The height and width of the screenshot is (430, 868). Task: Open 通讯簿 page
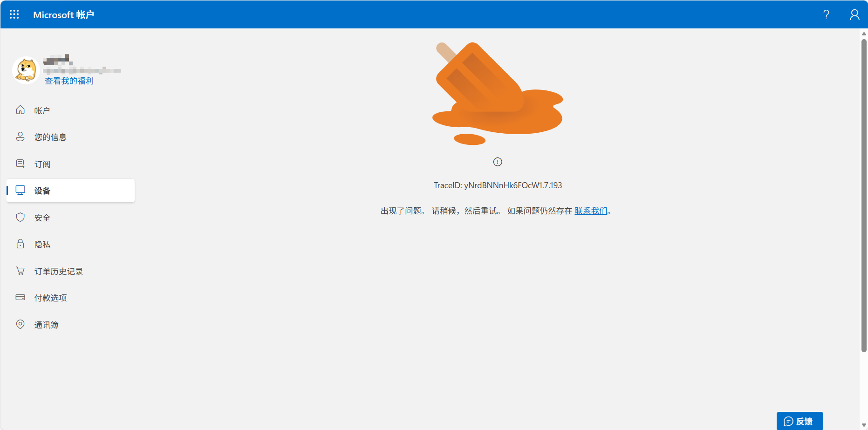click(70, 325)
